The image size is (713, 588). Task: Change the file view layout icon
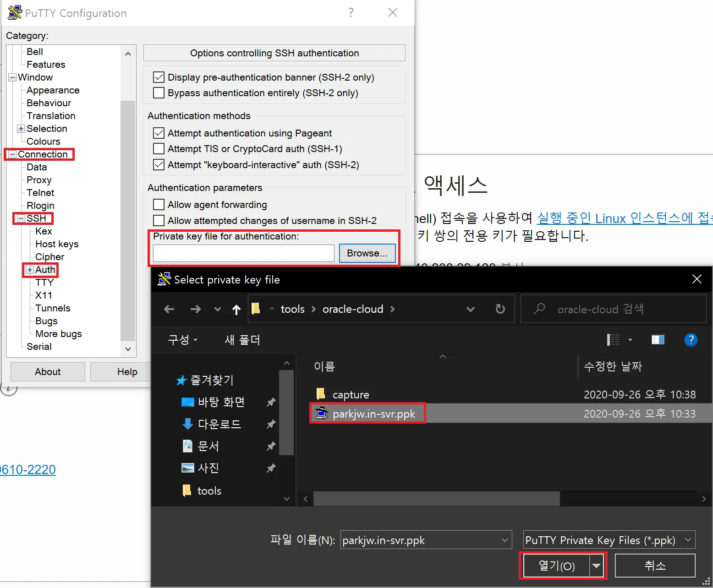[x=613, y=340]
